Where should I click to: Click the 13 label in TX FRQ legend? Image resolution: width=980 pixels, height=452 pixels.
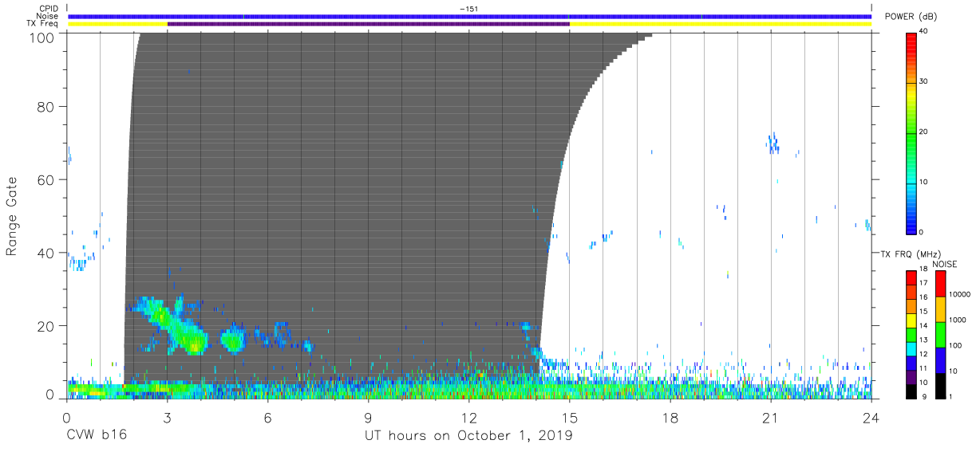coord(923,340)
